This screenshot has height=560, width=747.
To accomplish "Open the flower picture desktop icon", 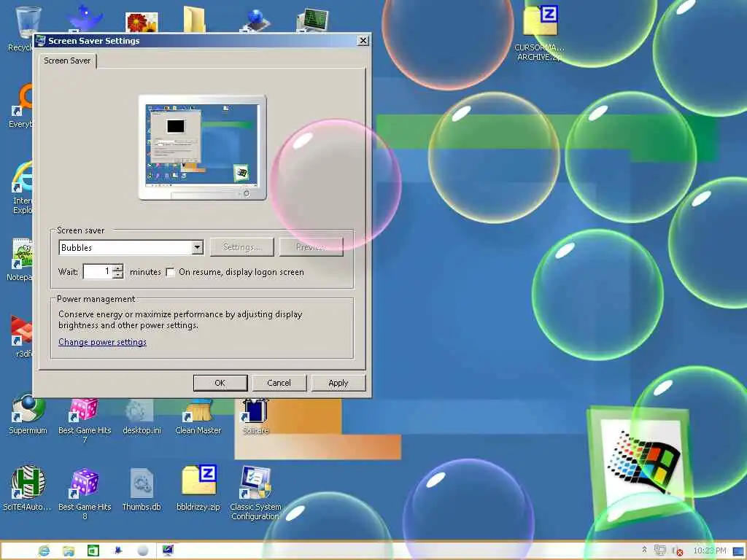I will pyautogui.click(x=142, y=23).
